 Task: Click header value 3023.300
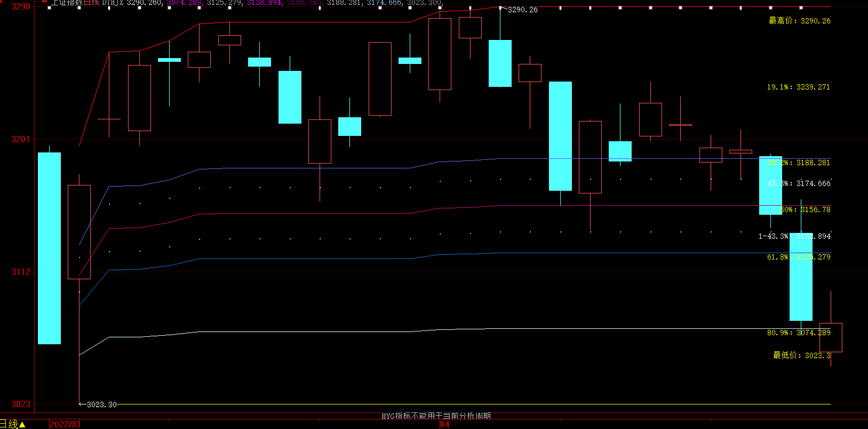click(x=425, y=3)
